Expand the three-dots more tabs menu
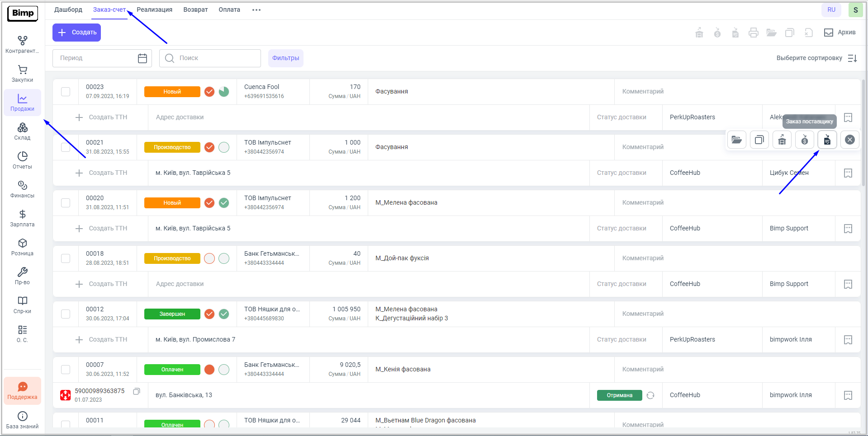868x436 pixels. [256, 10]
